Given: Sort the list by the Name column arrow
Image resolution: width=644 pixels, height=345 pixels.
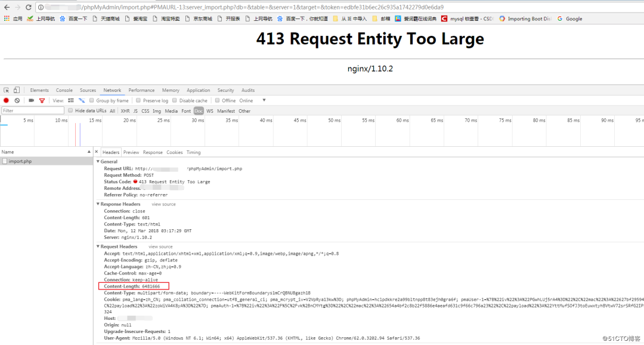Looking at the screenshot, I should [x=89, y=152].
